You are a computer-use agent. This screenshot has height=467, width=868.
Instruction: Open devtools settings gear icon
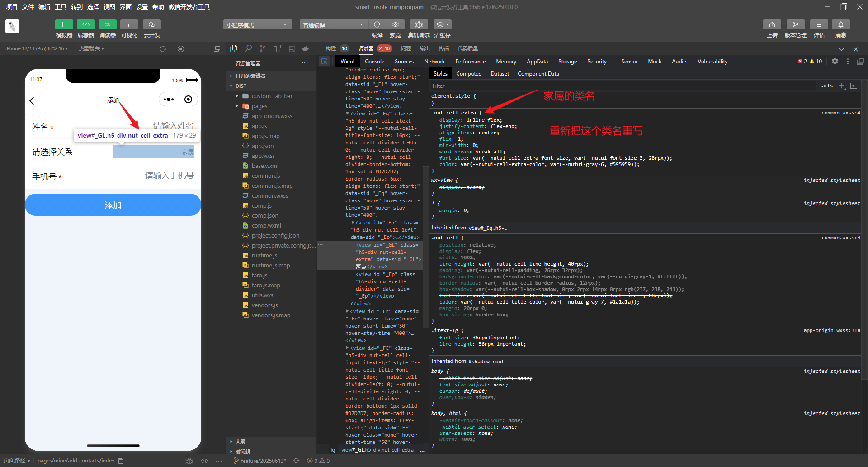835,61
